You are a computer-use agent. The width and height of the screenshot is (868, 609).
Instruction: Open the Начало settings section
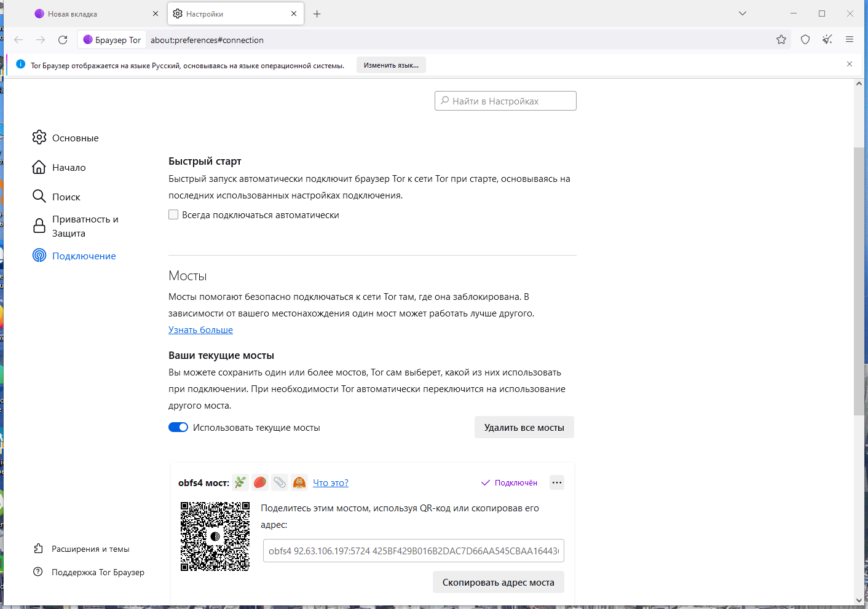[59, 167]
